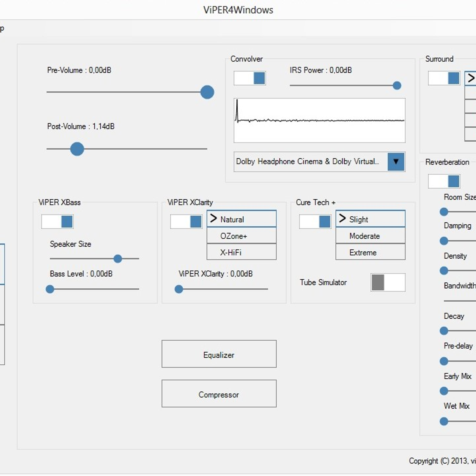
Task: Select the first Surround preset with arrow
Action: (x=470, y=78)
